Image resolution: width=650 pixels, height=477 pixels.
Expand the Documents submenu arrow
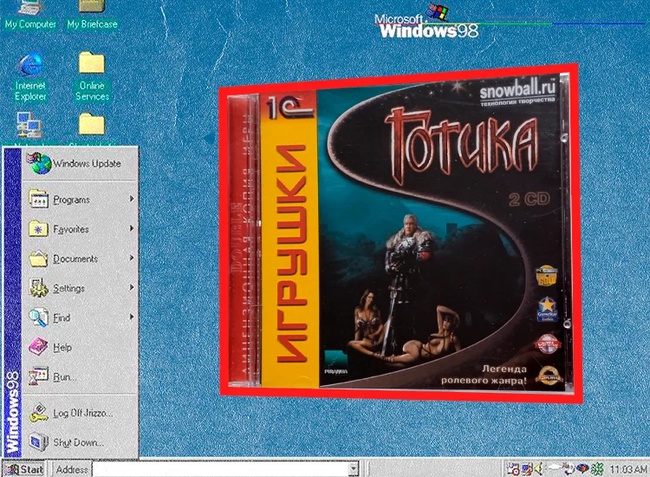131,258
